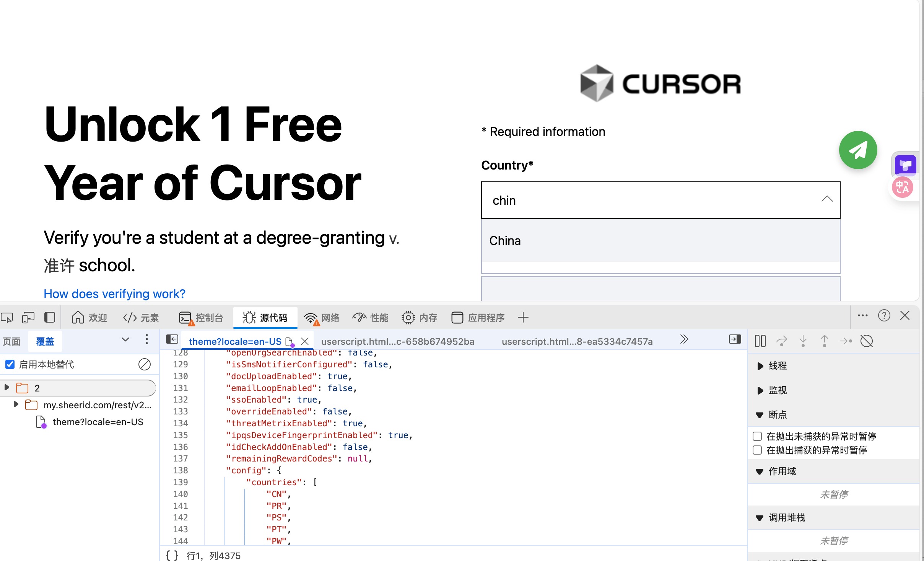Enable pause on caught exceptions
The height and width of the screenshot is (561, 924).
[x=757, y=450]
